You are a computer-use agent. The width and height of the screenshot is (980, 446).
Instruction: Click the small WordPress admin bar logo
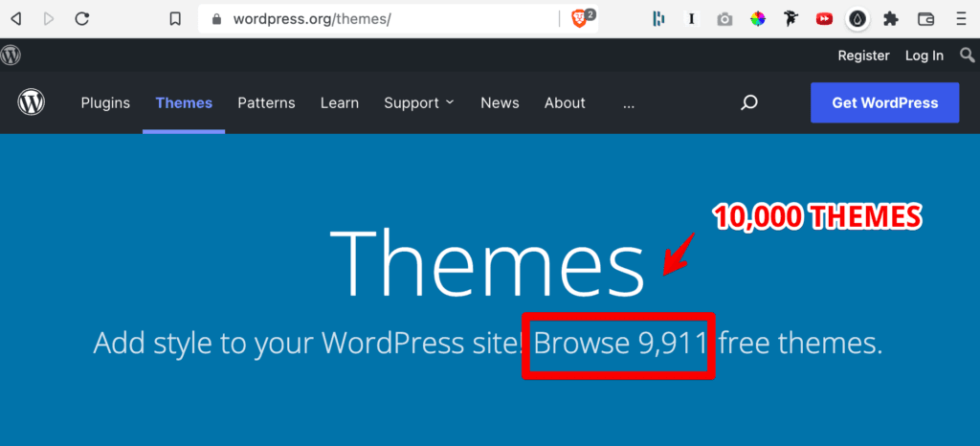tap(11, 55)
